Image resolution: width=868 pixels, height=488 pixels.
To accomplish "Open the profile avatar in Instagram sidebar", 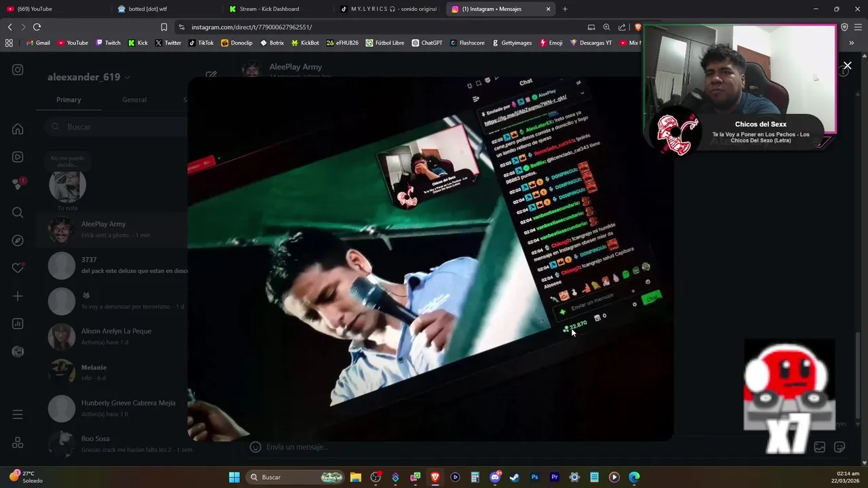I will pos(18,351).
